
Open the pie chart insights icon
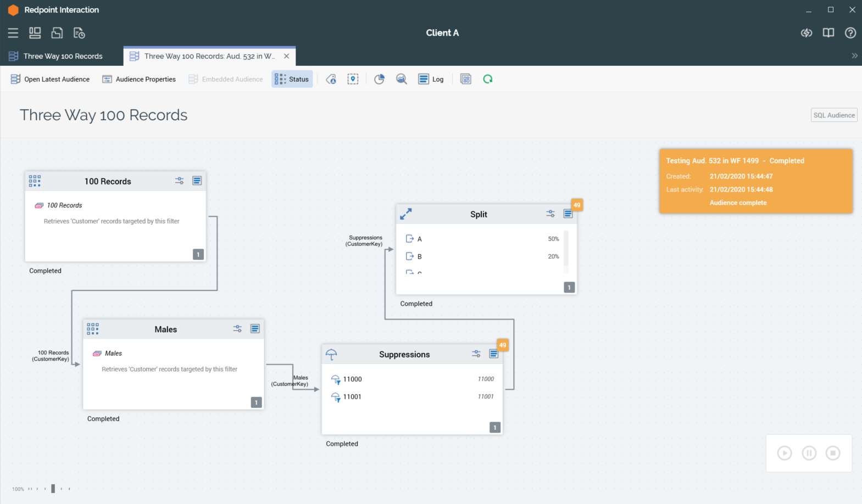click(379, 79)
